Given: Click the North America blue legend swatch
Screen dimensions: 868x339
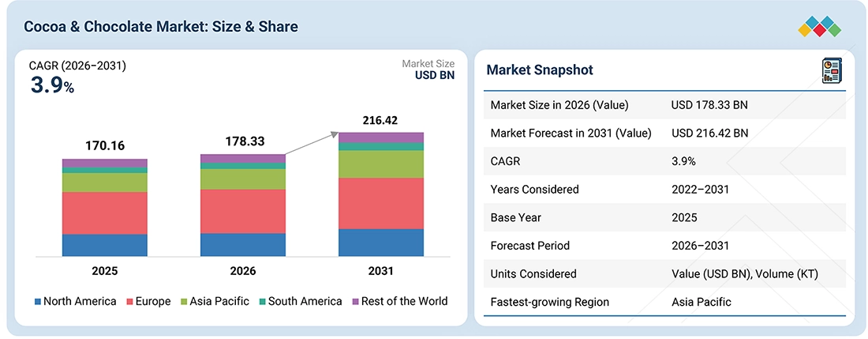Looking at the screenshot, I should [x=38, y=302].
